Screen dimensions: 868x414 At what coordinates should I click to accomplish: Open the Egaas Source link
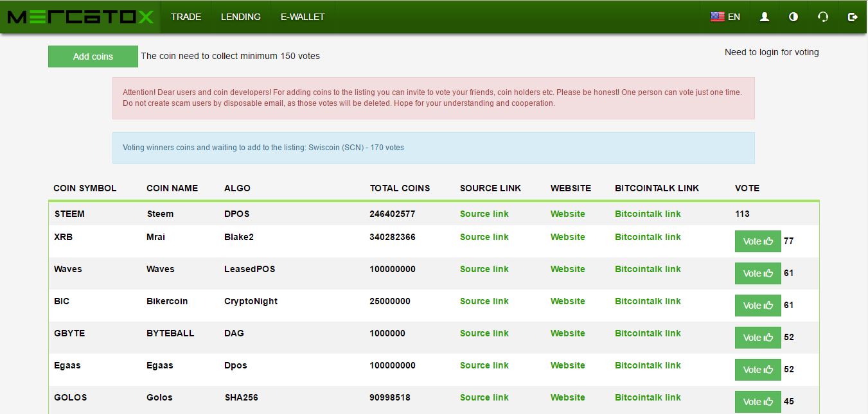pyautogui.click(x=484, y=365)
